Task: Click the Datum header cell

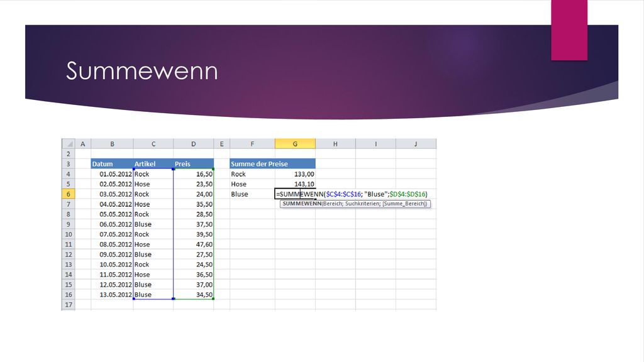Action: pyautogui.click(x=112, y=164)
